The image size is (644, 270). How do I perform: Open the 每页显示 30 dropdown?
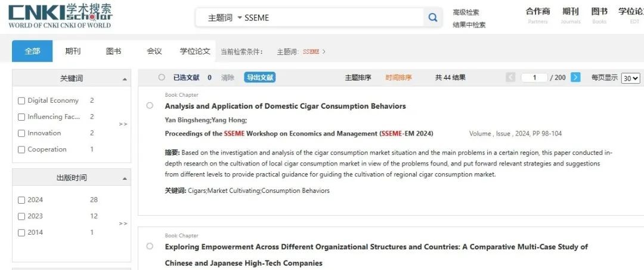[630, 78]
